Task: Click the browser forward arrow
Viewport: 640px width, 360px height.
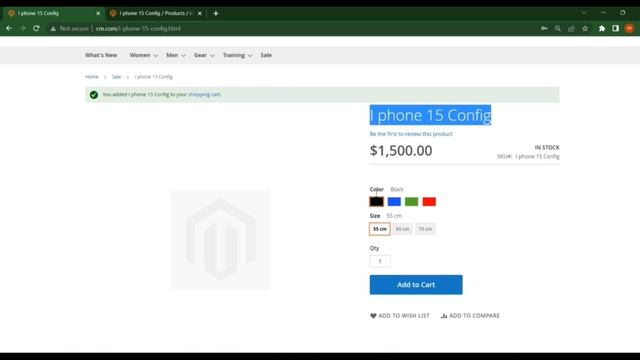Action: [x=22, y=29]
